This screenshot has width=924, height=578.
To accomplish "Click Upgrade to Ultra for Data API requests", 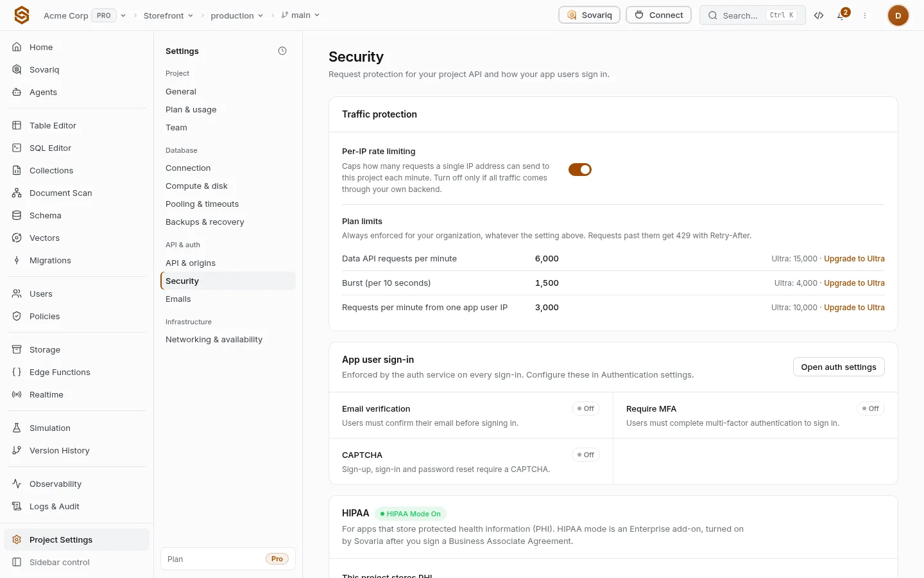I will 854,259.
